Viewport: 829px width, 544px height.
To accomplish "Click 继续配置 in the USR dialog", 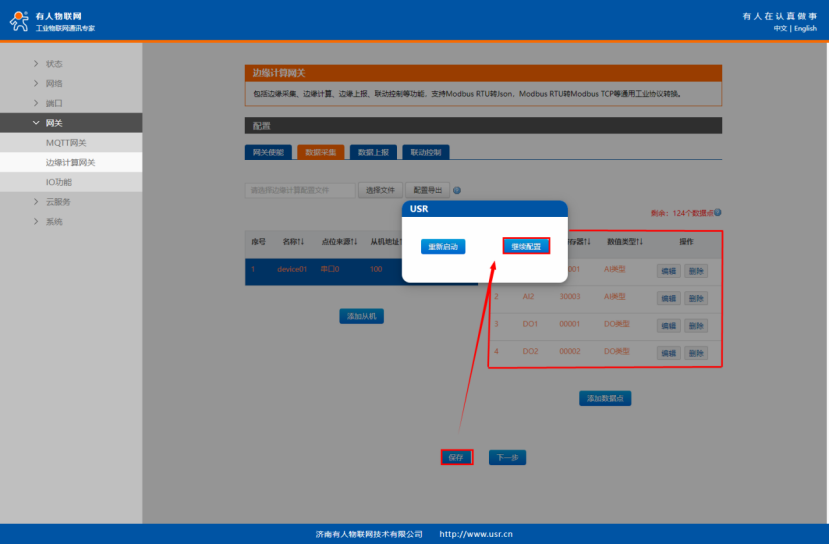I will point(526,246).
